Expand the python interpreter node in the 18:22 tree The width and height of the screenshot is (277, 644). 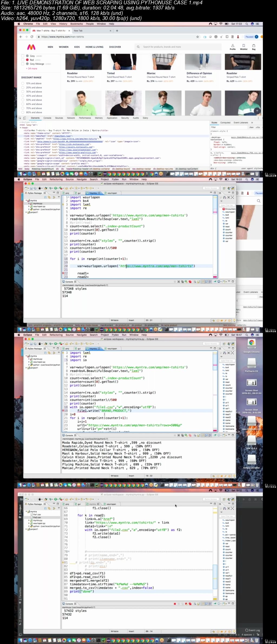pyautogui.click(x=29, y=209)
